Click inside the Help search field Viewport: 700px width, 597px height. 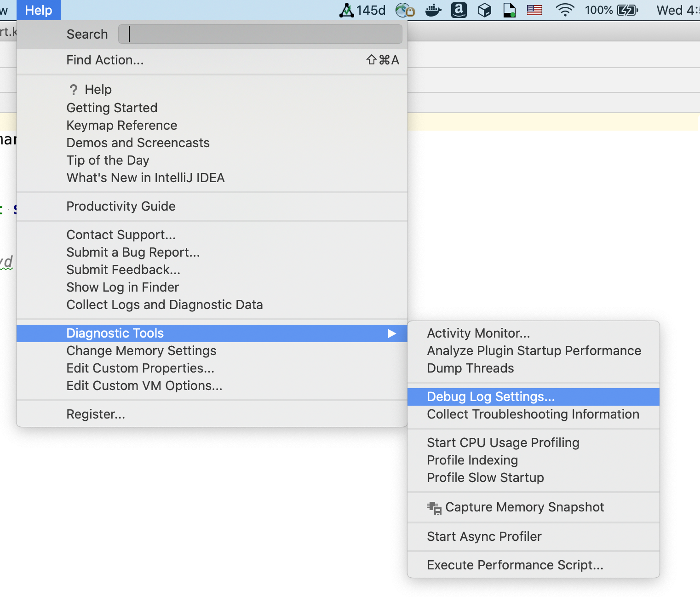click(260, 34)
